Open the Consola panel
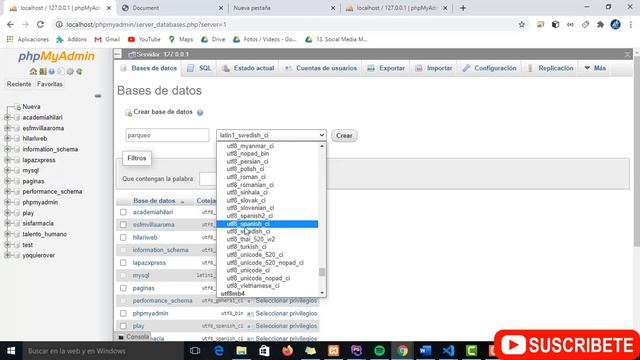Viewport: 640px width, 360px height. [134, 337]
